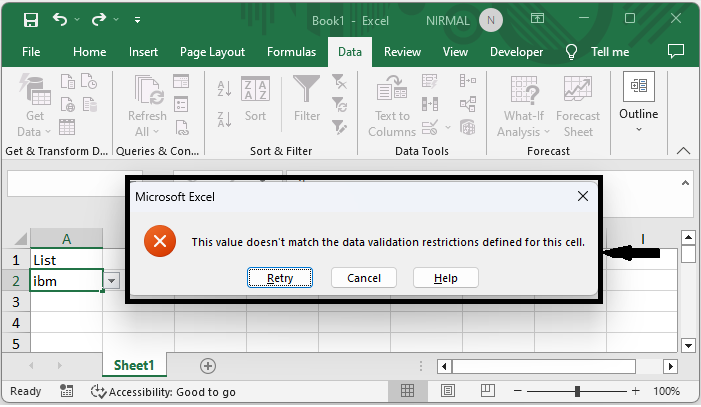Click the NIRMAL account avatar

[491, 21]
